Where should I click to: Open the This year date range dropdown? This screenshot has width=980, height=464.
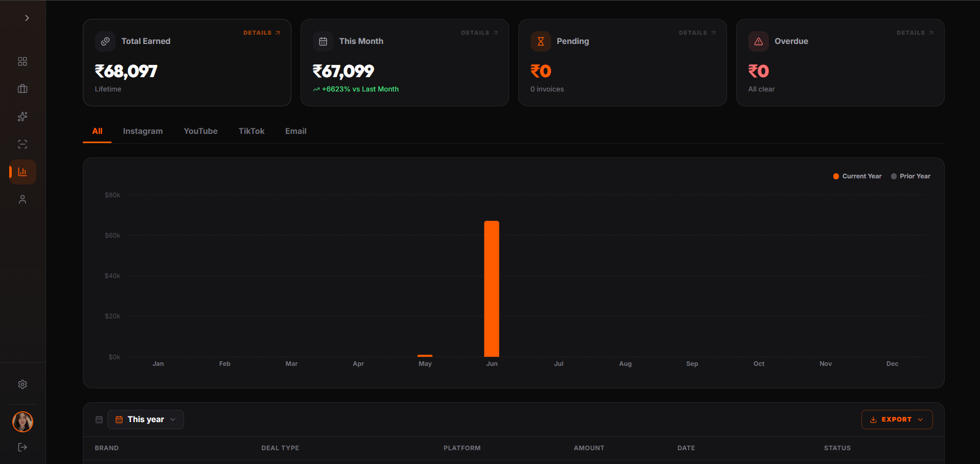pos(146,420)
